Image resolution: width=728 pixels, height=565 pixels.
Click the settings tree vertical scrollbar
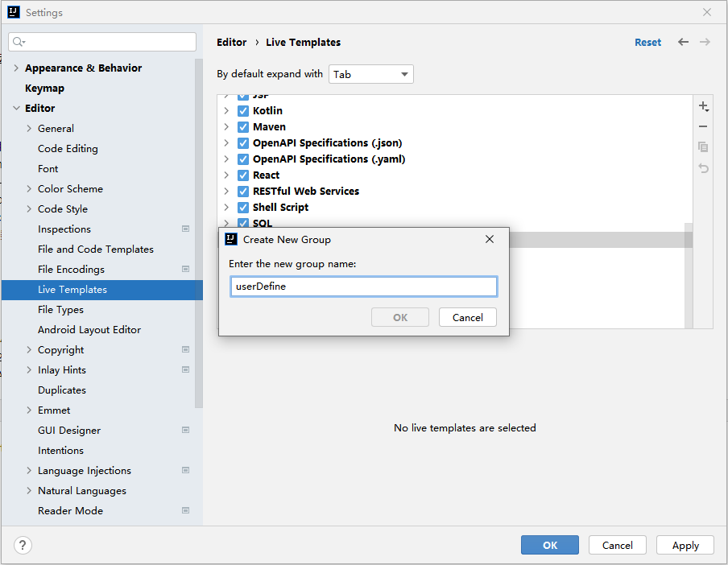(199, 233)
